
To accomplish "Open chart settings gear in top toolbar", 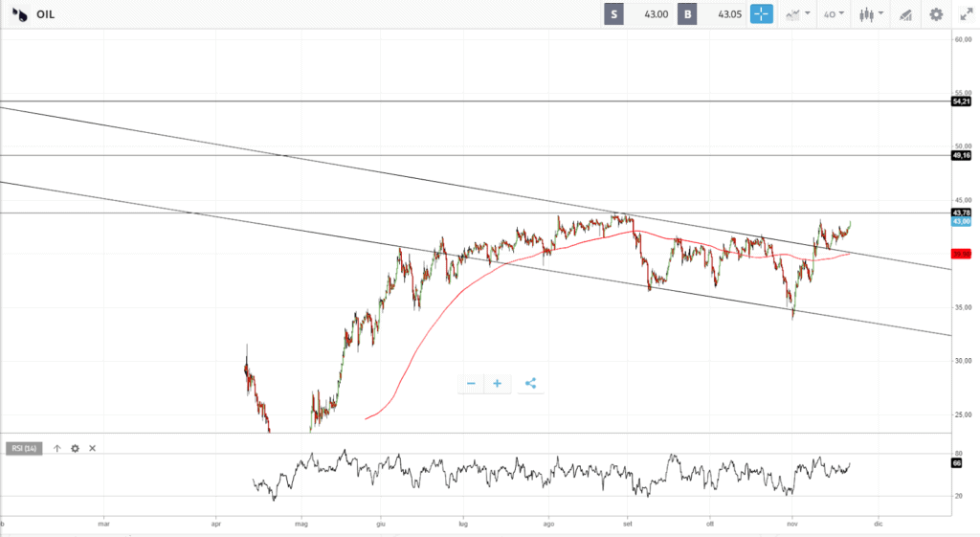I will click(936, 14).
